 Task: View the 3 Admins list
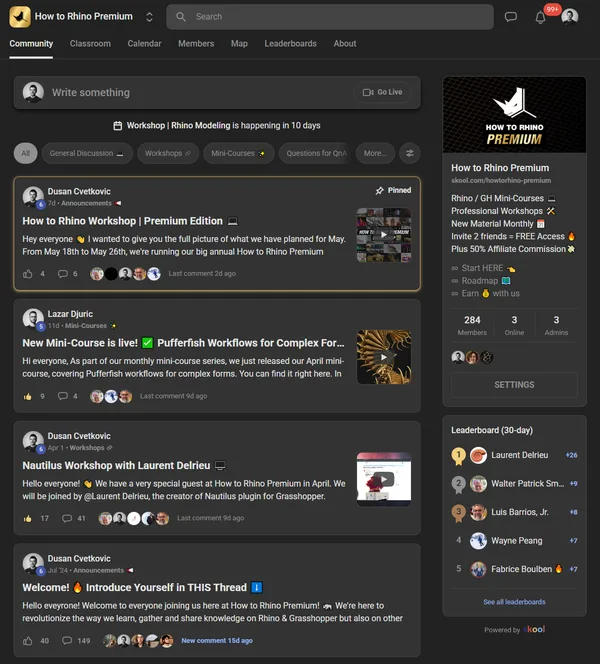point(556,325)
